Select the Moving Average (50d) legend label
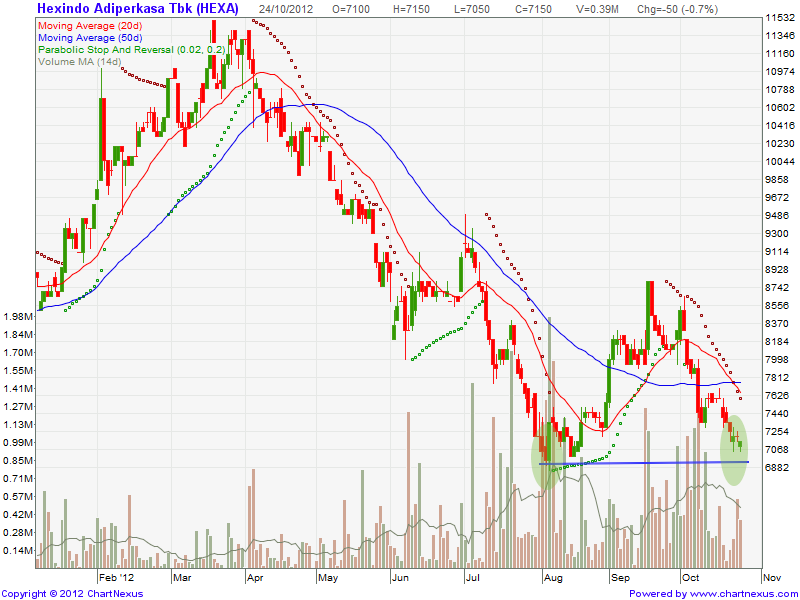Screen dimensions: 800x600 90,38
